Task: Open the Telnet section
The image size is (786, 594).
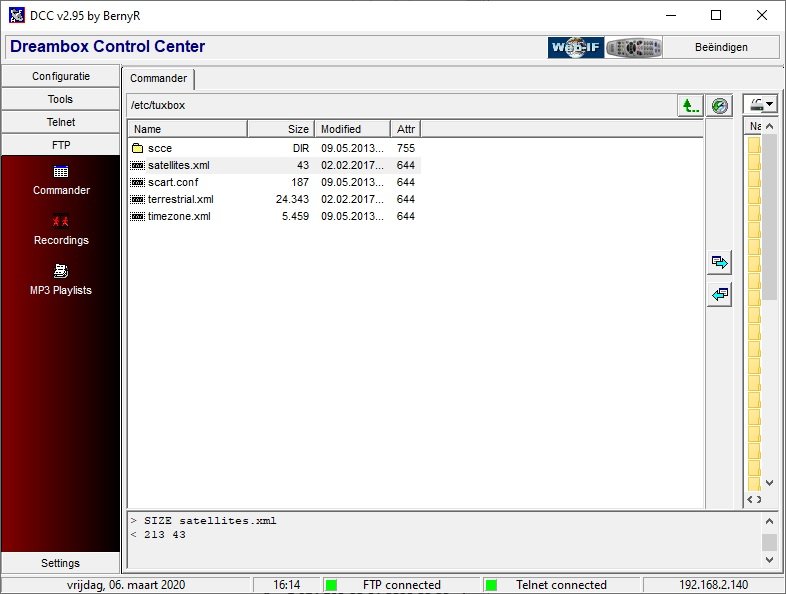Action: 61,122
